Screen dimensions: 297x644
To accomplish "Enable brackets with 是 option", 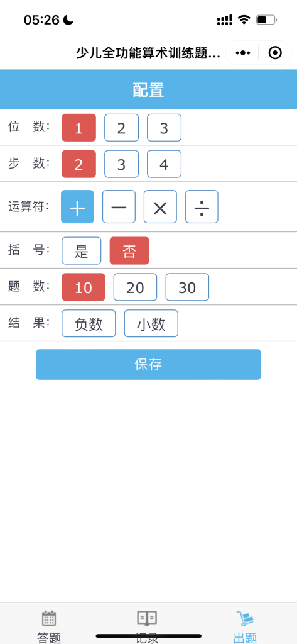I will point(81,250).
